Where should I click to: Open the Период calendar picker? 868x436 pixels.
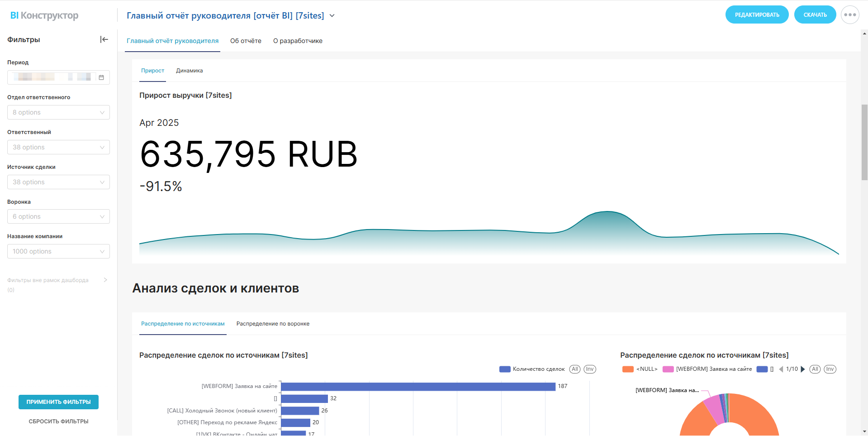(101, 77)
